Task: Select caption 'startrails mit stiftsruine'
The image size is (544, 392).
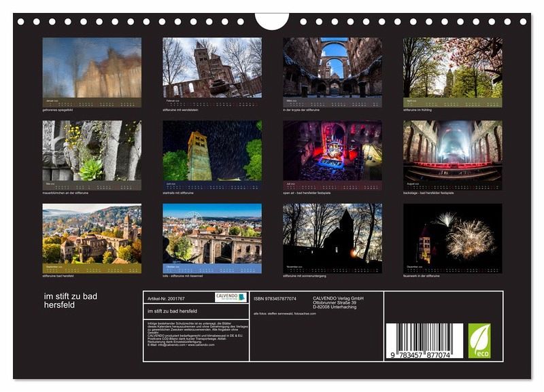Action: (x=178, y=193)
